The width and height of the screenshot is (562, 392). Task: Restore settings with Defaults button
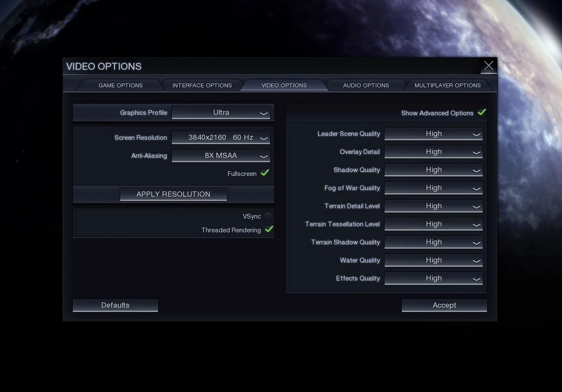pyautogui.click(x=115, y=306)
